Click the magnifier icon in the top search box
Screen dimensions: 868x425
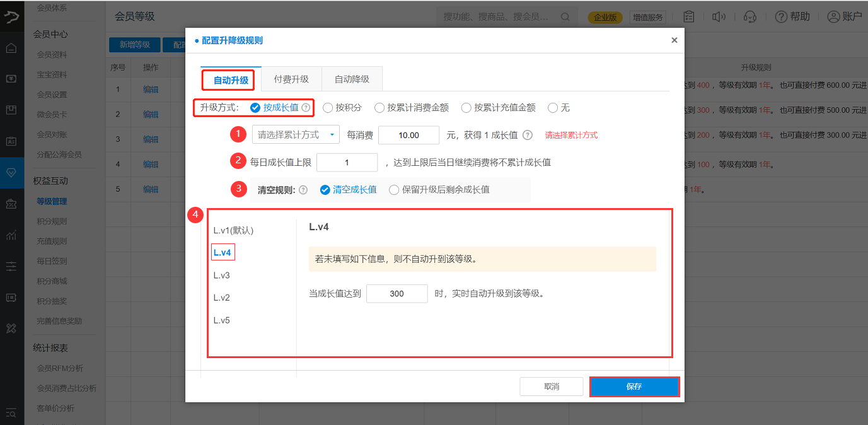565,17
